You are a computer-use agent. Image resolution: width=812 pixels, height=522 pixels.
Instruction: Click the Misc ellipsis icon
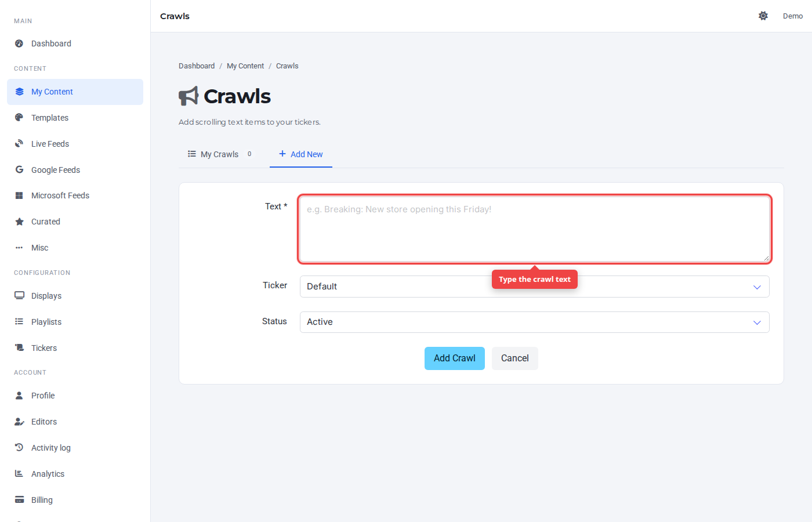pos(19,248)
